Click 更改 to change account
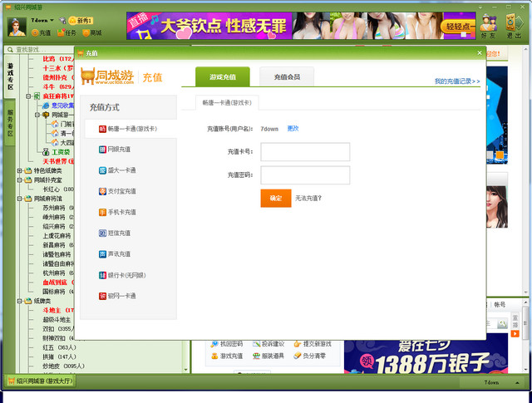Viewport: 532px width, 403px height. click(x=293, y=129)
